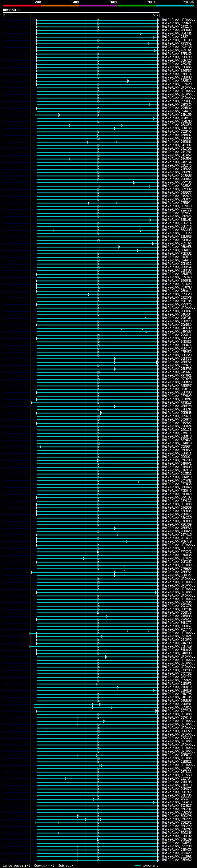The width and height of the screenshot is (197, 868).
Task: Select UniRef100_B7FLM4 label
Action: [x=177, y=410]
